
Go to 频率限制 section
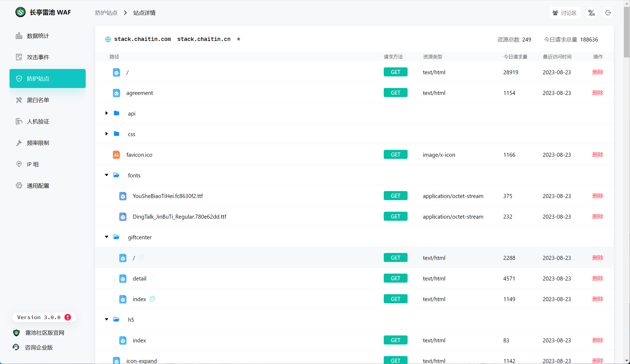pyautogui.click(x=38, y=143)
